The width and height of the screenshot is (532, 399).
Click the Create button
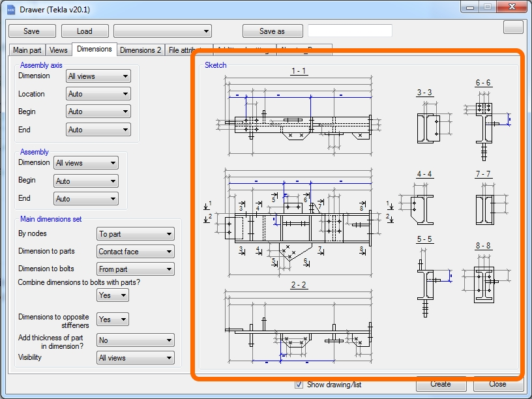tap(441, 384)
